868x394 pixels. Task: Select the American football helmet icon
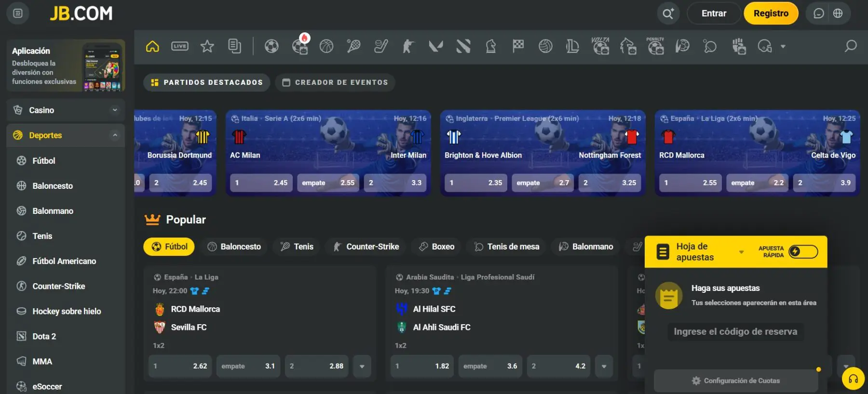pos(765,46)
